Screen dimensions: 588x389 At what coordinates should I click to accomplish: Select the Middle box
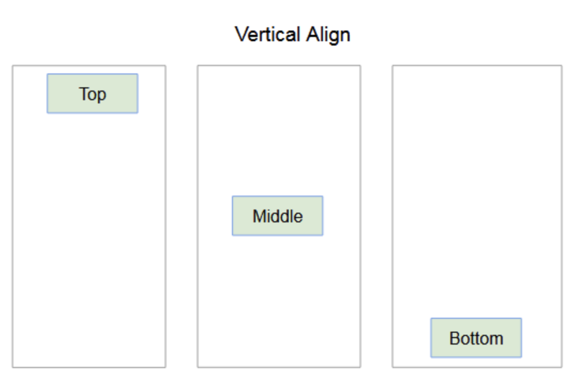click(x=277, y=216)
